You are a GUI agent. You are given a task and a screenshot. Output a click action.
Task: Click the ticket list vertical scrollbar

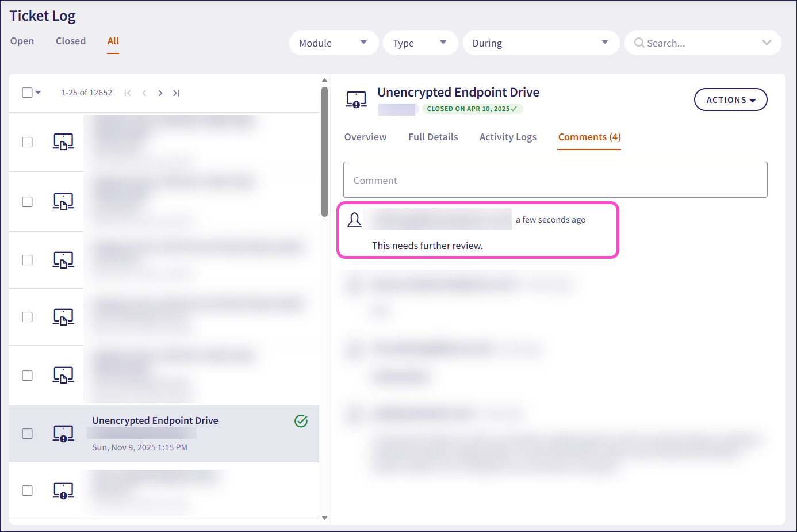(x=324, y=152)
